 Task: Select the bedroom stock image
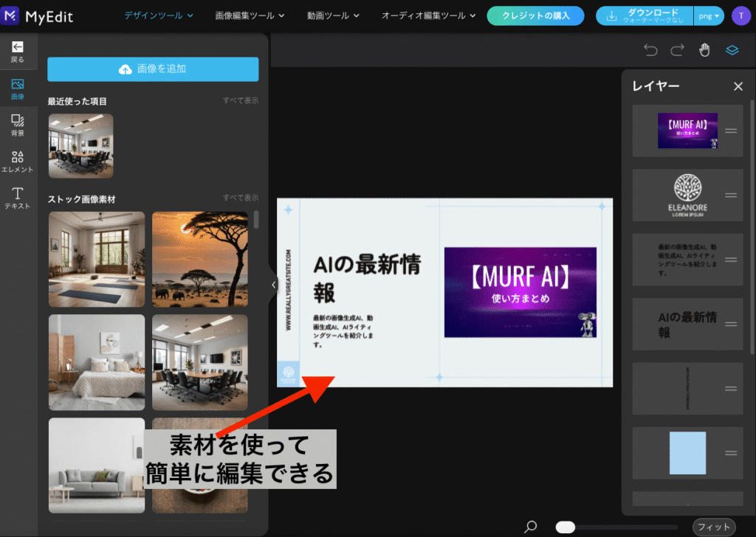pos(97,362)
